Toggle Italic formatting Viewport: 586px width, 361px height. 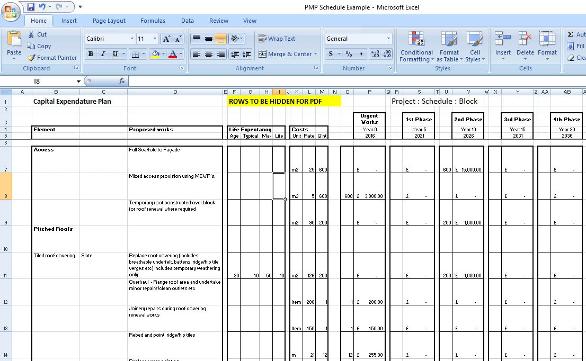(103, 54)
